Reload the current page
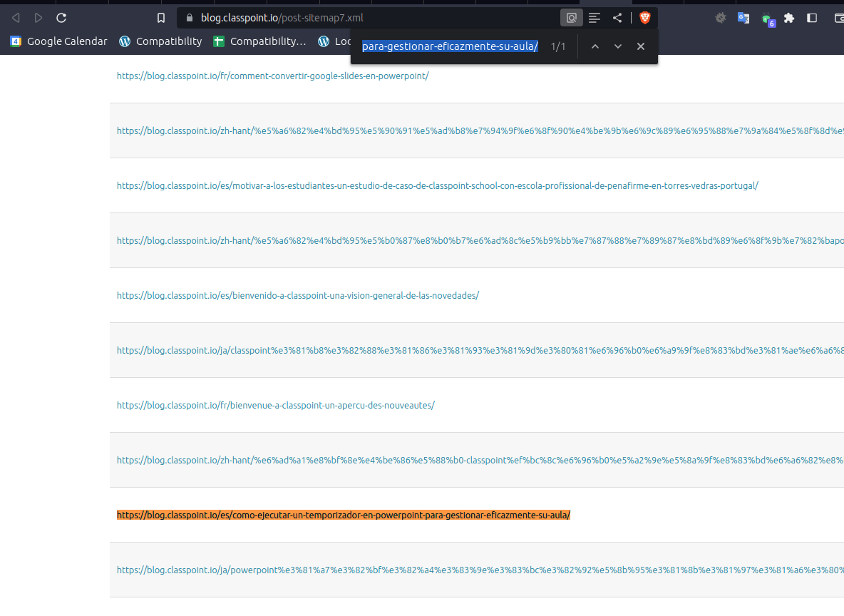The width and height of the screenshot is (844, 616). click(x=61, y=18)
